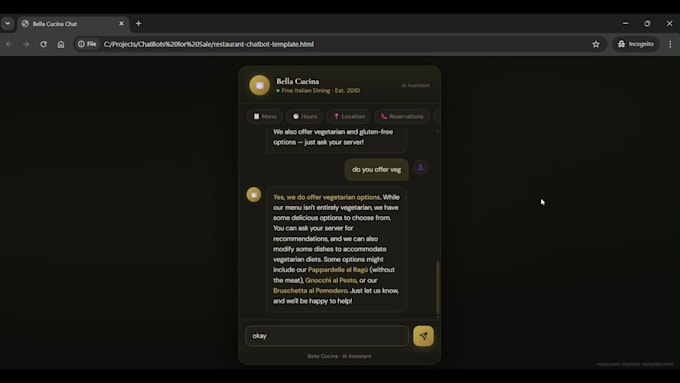680x383 pixels.
Task: Click the 'do you offer veg' message
Action: [376, 170]
